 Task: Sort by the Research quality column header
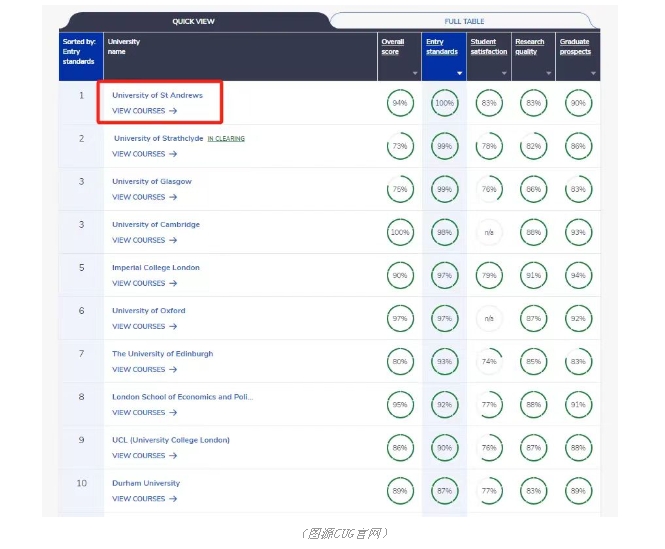(x=529, y=47)
